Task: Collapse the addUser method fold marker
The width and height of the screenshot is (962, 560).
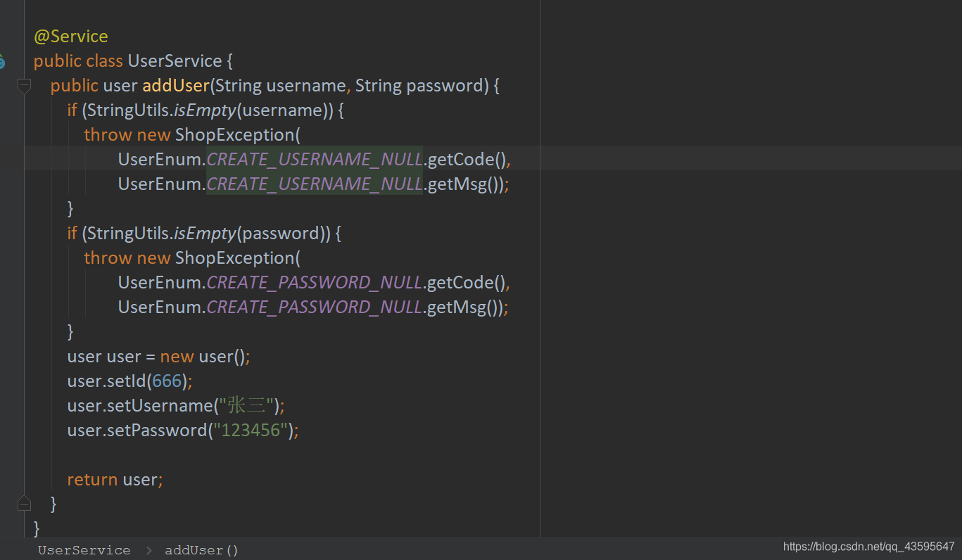Action: click(x=24, y=86)
